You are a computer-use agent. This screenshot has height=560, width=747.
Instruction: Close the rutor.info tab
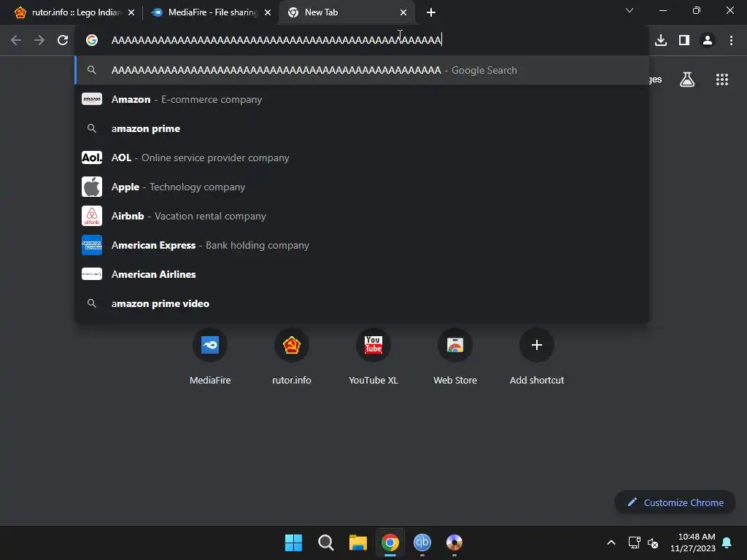point(131,12)
